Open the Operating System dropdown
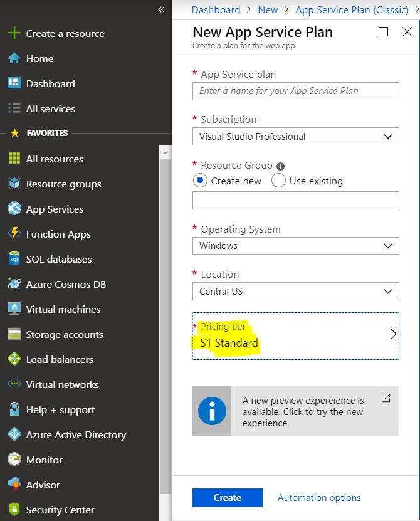Image resolution: width=420 pixels, height=521 pixels. (295, 246)
